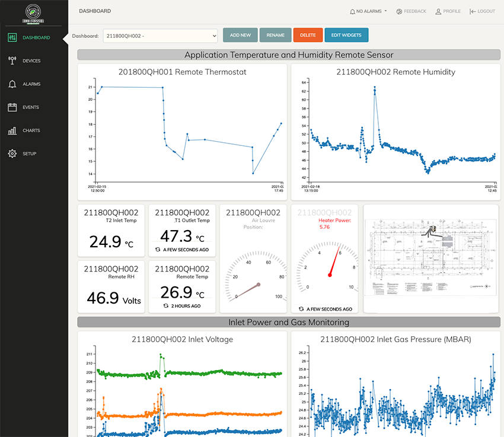Click the Events calendar icon
This screenshot has height=437, width=504.
tap(12, 107)
